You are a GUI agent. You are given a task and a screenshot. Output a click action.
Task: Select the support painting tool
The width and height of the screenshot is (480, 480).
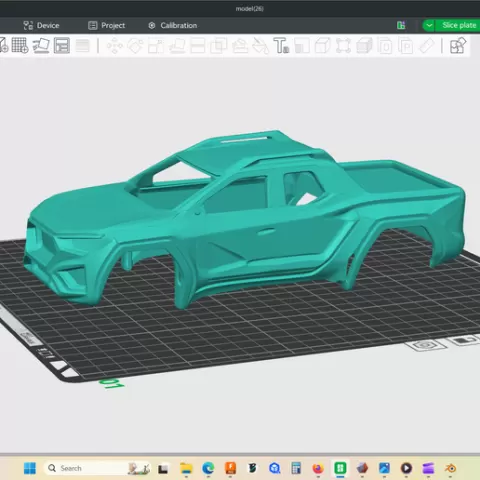click(240, 46)
